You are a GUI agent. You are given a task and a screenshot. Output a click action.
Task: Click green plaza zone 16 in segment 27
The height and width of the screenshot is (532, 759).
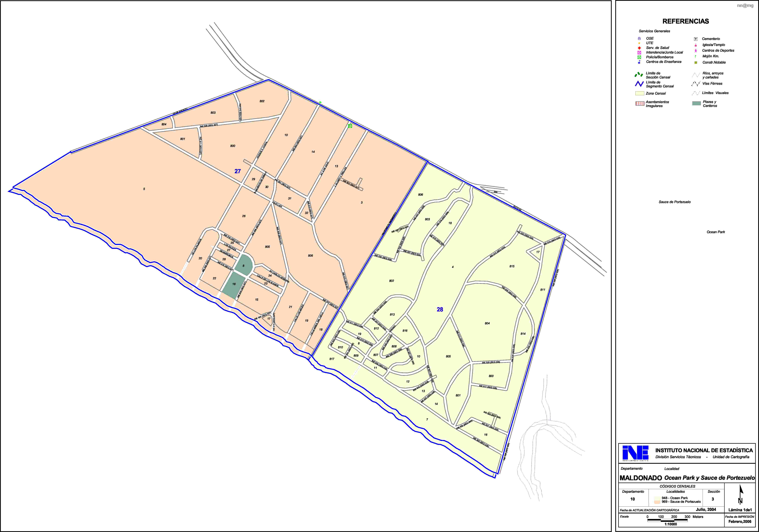click(x=234, y=284)
